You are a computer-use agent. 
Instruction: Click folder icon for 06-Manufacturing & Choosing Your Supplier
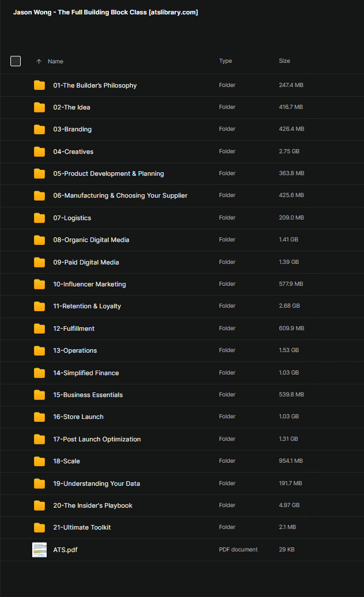pos(40,196)
